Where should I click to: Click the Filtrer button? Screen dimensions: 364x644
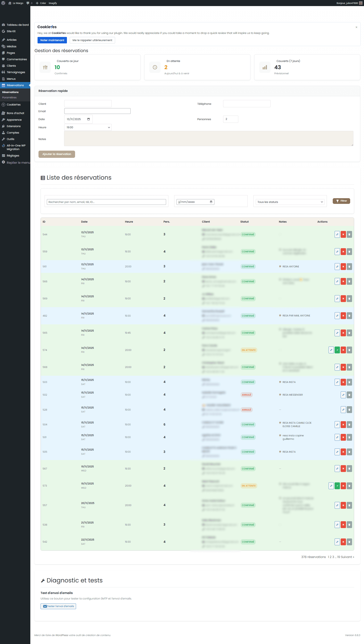coord(341,201)
